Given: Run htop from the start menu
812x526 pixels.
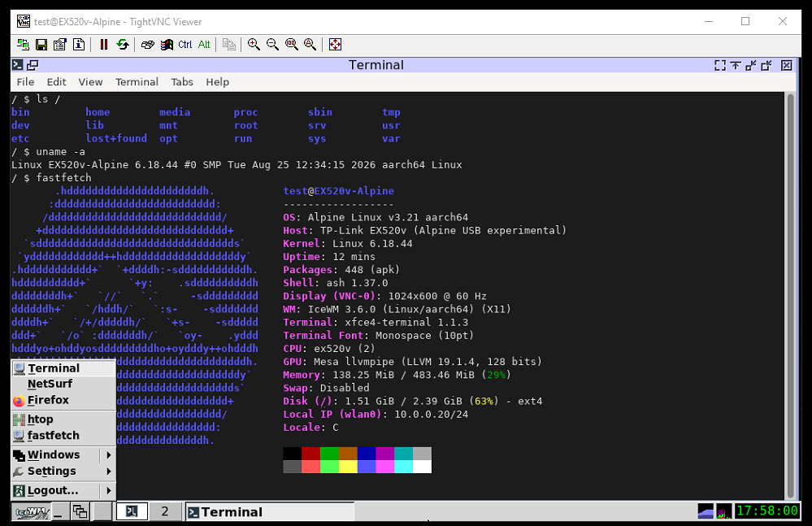Looking at the screenshot, I should tap(63, 419).
